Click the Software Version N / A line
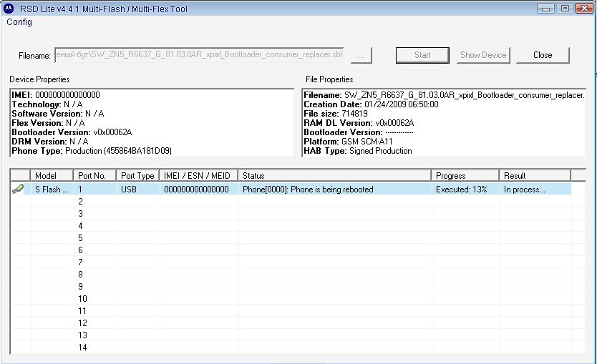597x364 pixels. [x=57, y=113]
